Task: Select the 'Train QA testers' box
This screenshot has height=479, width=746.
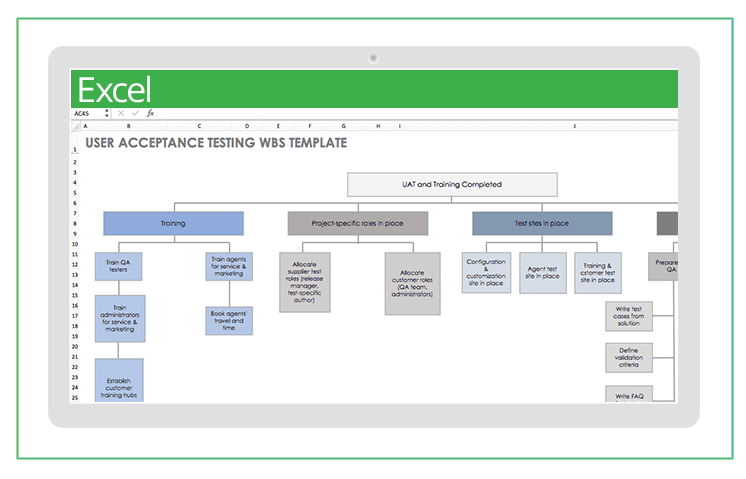Action: [119, 266]
